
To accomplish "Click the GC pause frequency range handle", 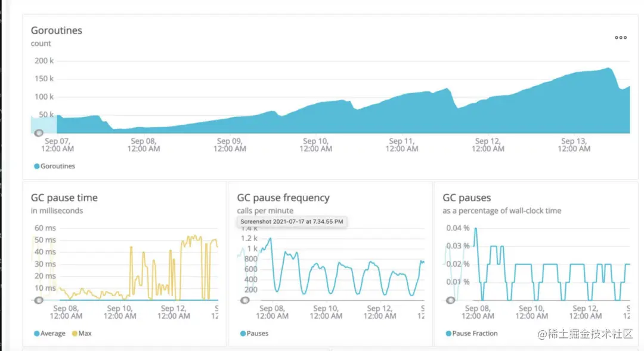I will 244,300.
